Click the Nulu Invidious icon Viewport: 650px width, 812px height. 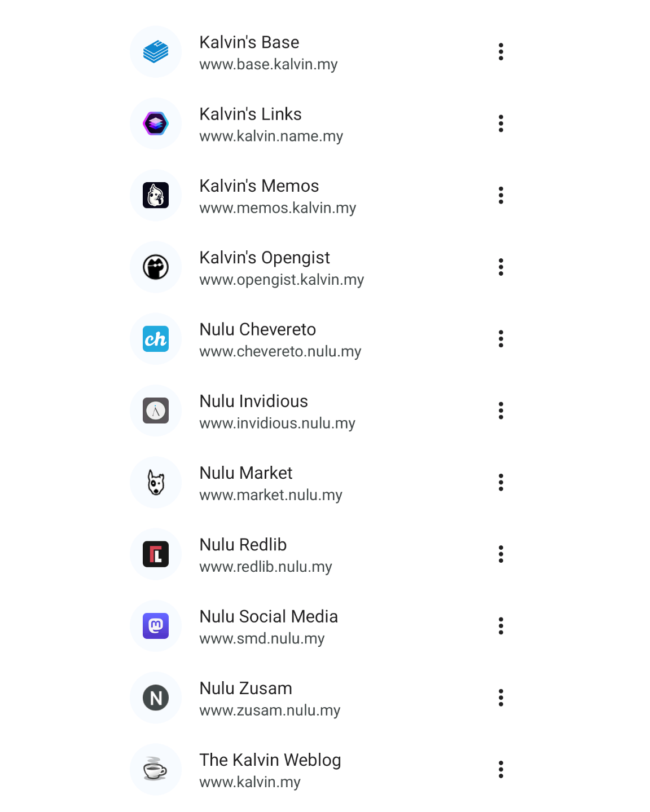(156, 411)
